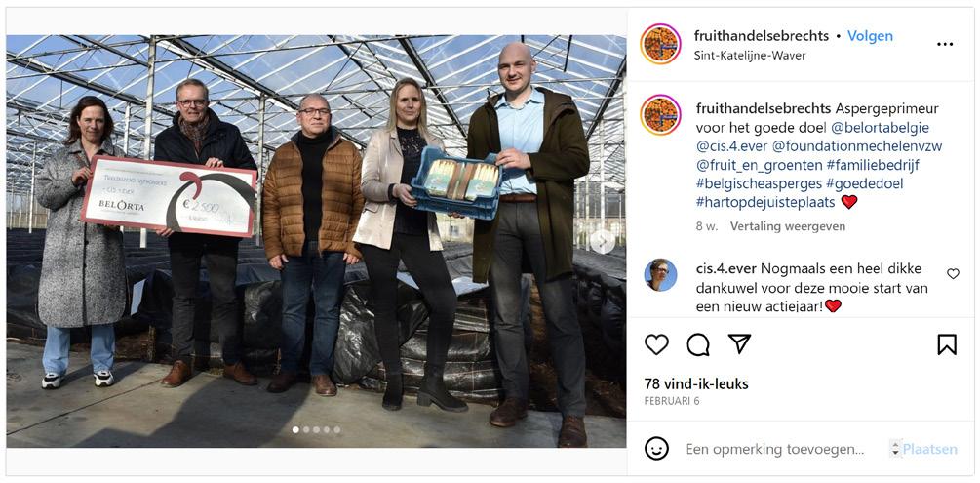Follow the account with Volgen
980x483 pixels.
pyautogui.click(x=870, y=36)
